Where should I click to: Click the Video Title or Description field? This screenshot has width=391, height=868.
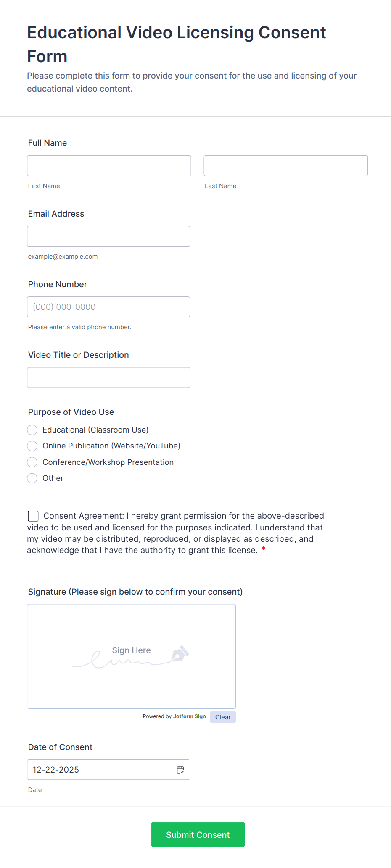pos(108,377)
